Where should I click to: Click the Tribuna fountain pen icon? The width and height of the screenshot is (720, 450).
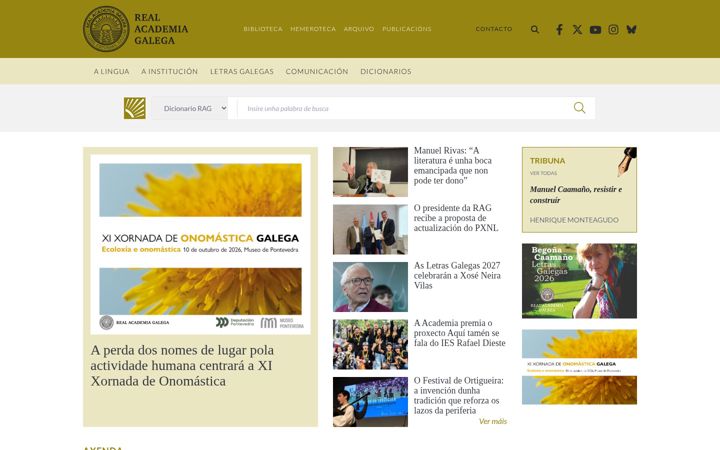627,162
